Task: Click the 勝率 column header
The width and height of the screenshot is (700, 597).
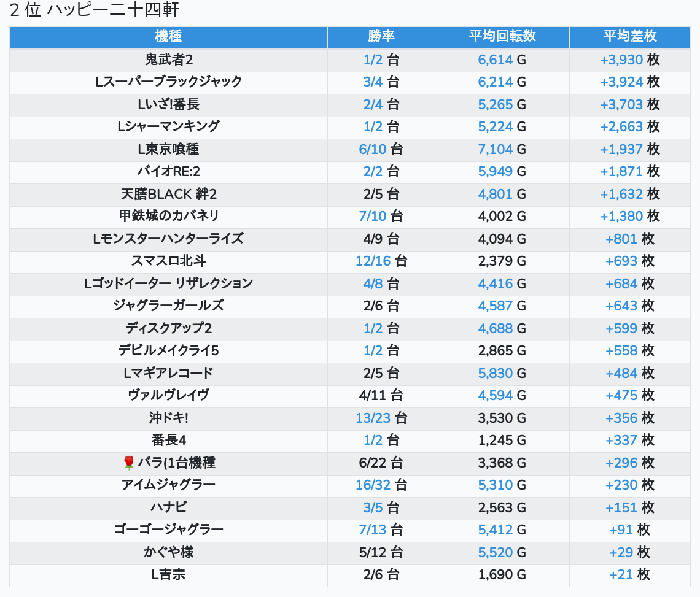Action: 381,37
